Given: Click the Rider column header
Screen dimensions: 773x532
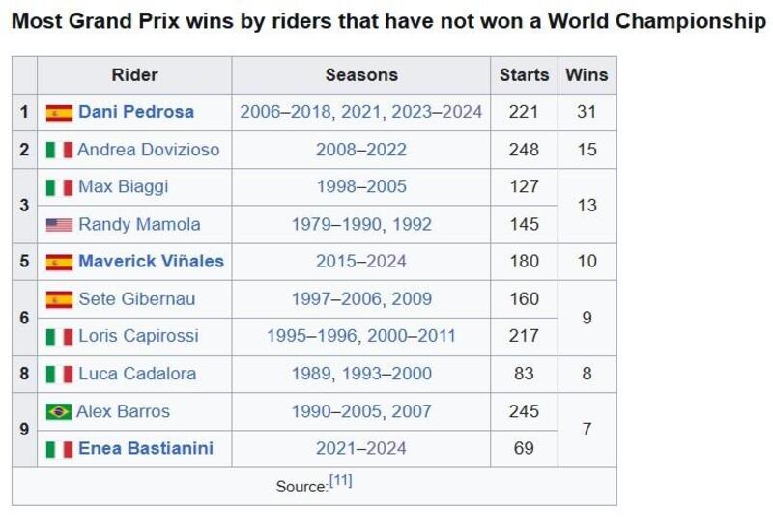Looking at the screenshot, I should pyautogui.click(x=134, y=74).
